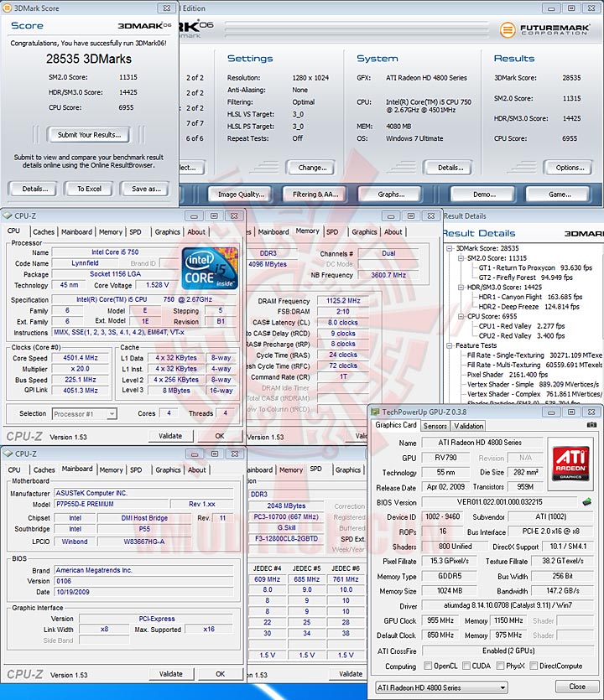Viewport: 604px width, 700px height.
Task: Click the GPU-Z BIOS save chip icon
Action: pos(587,502)
